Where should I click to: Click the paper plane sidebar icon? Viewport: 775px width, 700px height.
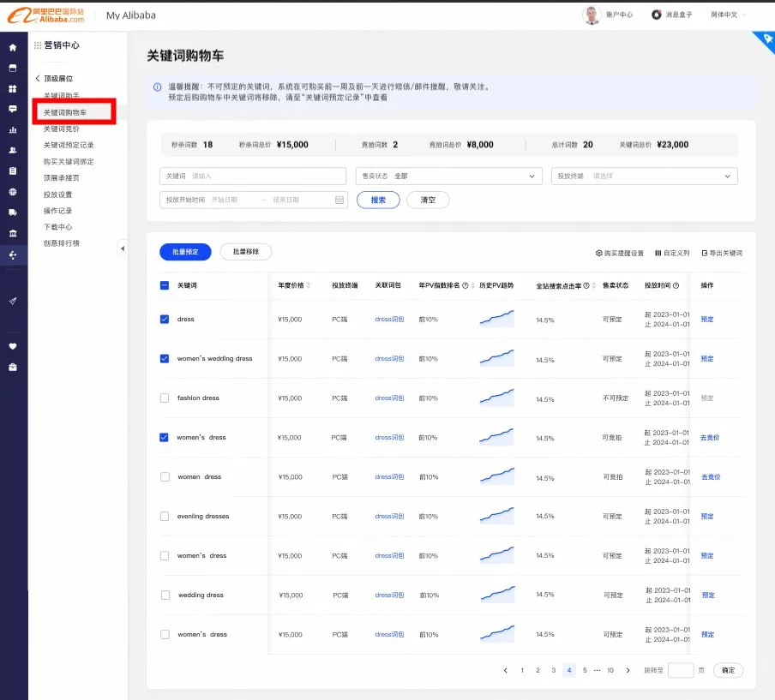(x=13, y=301)
